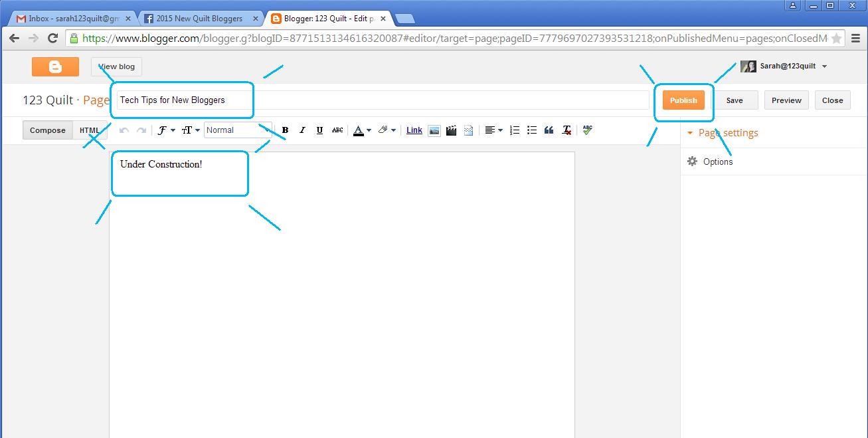The height and width of the screenshot is (438, 868).
Task: Remove formatting with the Tx icon
Action: [x=566, y=130]
